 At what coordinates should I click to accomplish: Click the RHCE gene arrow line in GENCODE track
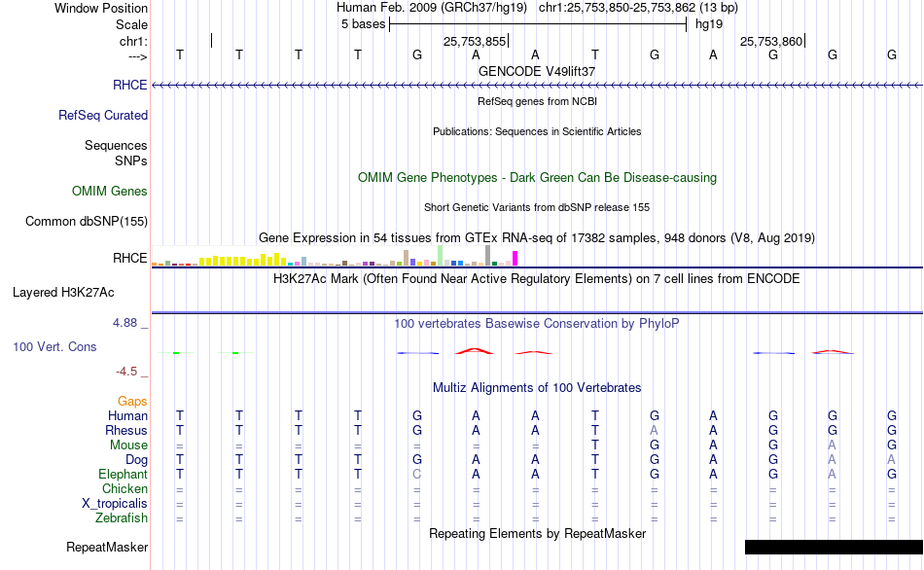coord(537,86)
